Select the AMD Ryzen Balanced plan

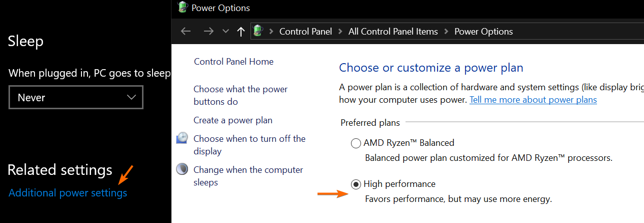(356, 143)
